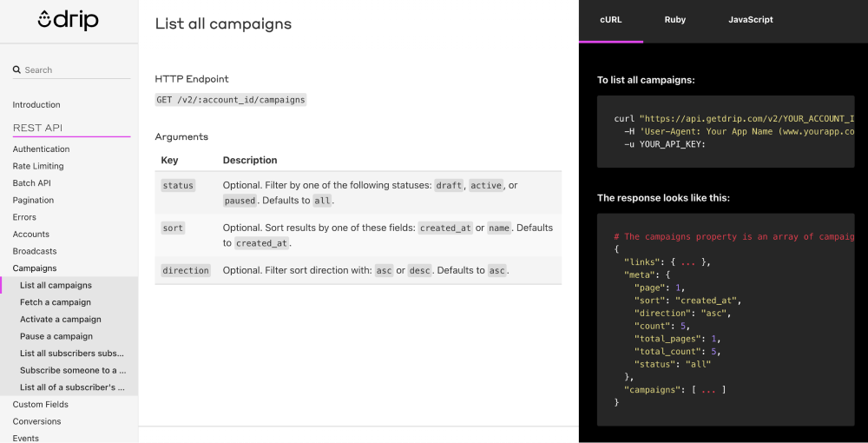The image size is (868, 443).
Task: Click the Drip logo
Action: click(x=69, y=21)
